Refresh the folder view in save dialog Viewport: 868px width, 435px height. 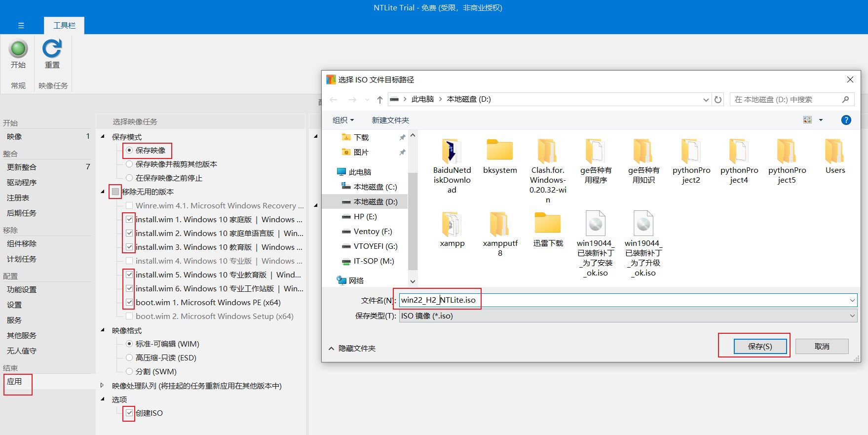(x=718, y=100)
